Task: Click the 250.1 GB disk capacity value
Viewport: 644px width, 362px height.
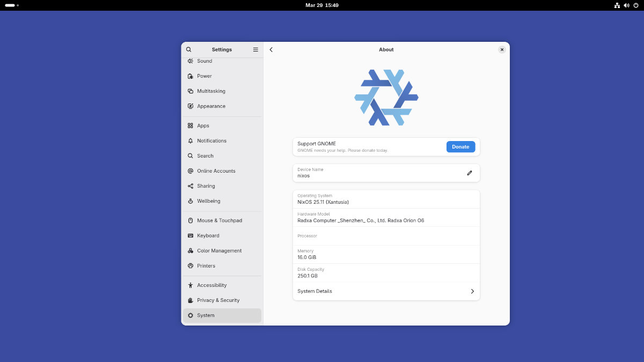Action: tap(308, 276)
